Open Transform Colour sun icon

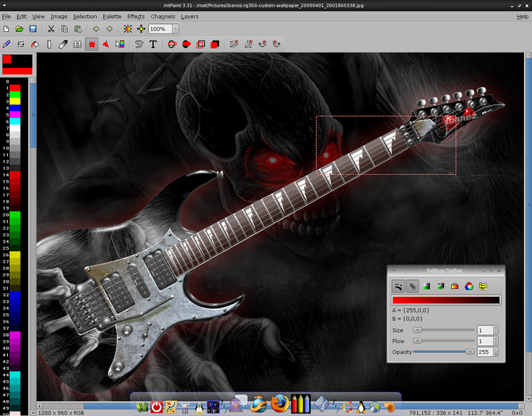128,29
